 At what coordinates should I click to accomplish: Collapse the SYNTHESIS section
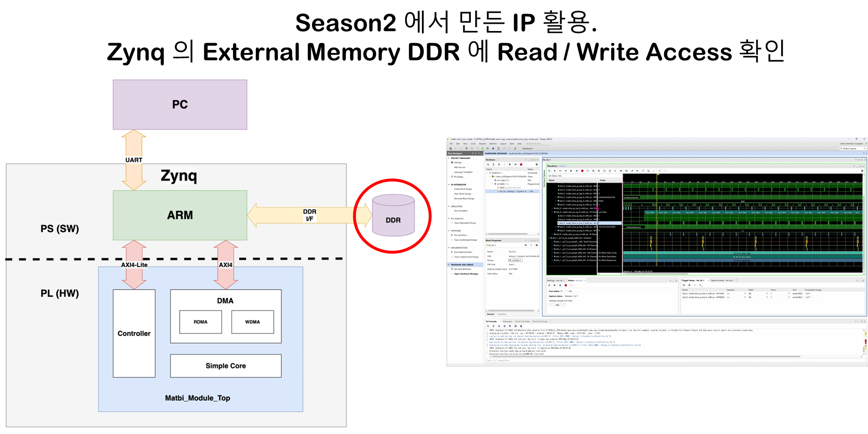click(x=449, y=231)
